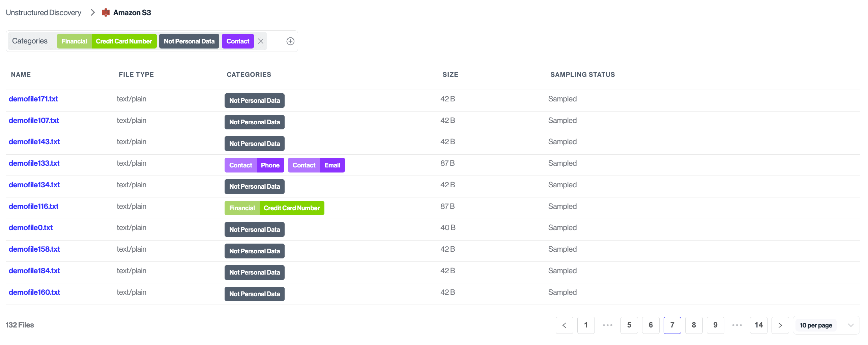Click the Contact Email tag on demofile133
Viewport: 868px width, 345px height.
click(316, 165)
